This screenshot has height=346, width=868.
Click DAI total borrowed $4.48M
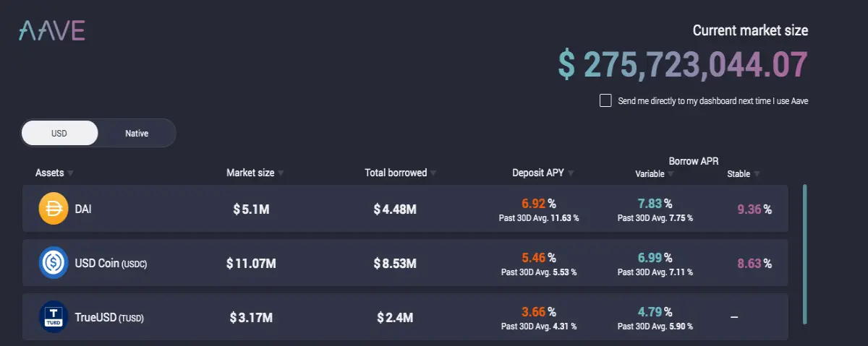click(395, 209)
